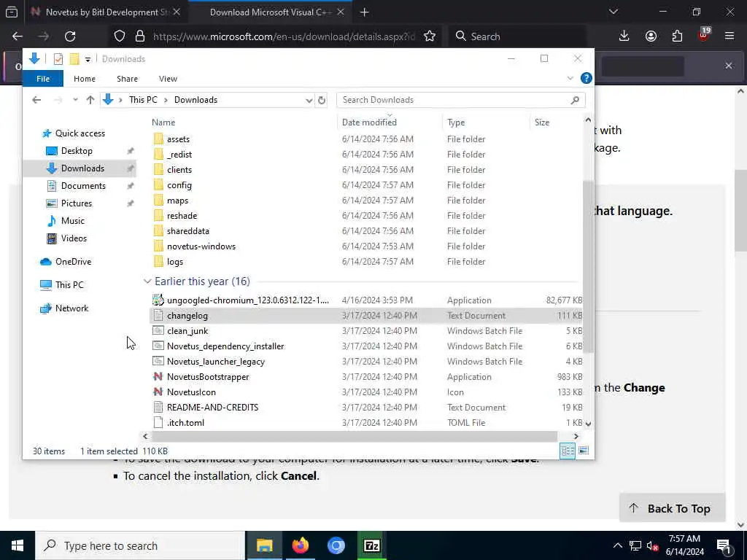Open Firefox account icon
The width and height of the screenshot is (747, 560).
pyautogui.click(x=650, y=36)
